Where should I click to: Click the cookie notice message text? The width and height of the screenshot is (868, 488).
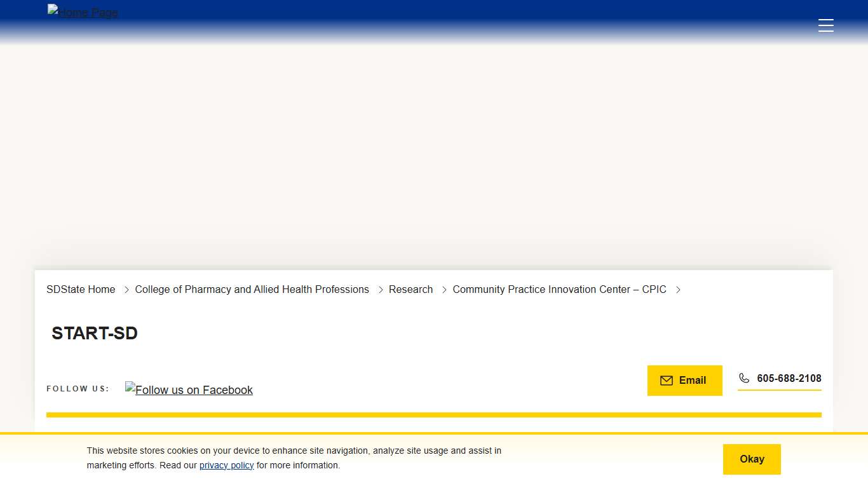click(x=294, y=451)
